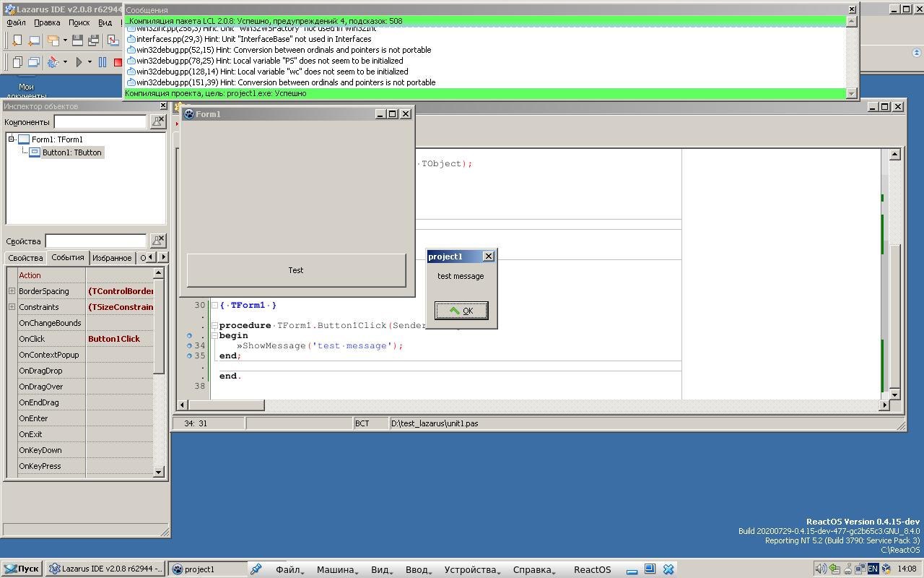Select Button1: TButton in component tree
Viewport: 924px width, 578px height.
[71, 152]
